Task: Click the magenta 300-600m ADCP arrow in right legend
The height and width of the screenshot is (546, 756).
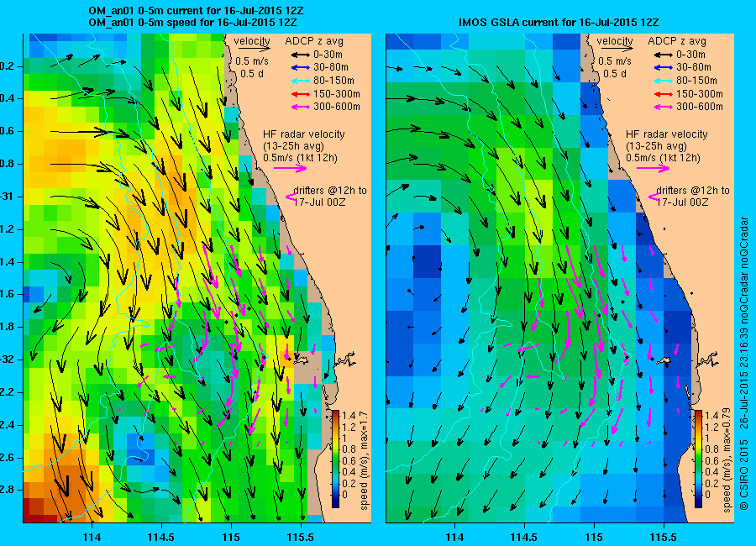Action: [x=663, y=107]
